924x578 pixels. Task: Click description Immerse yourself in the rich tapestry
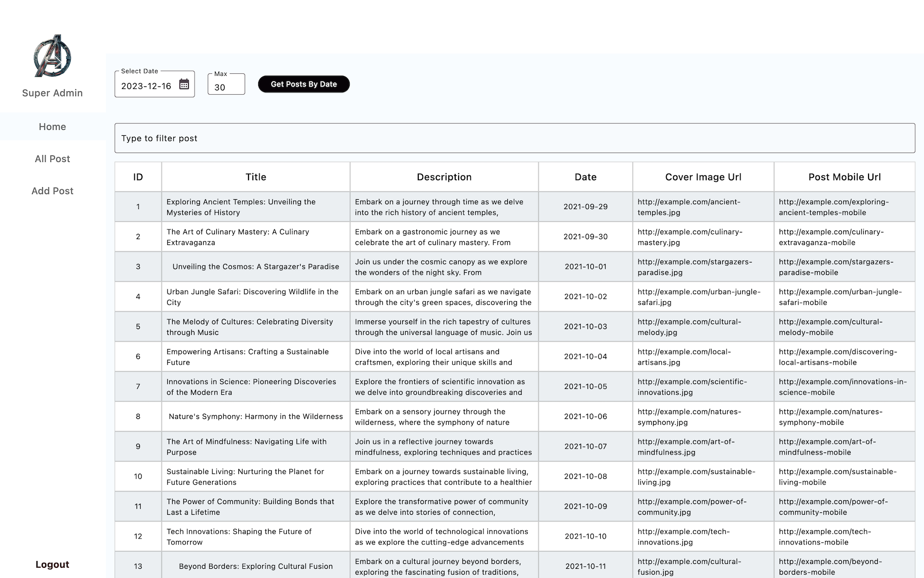pos(444,327)
